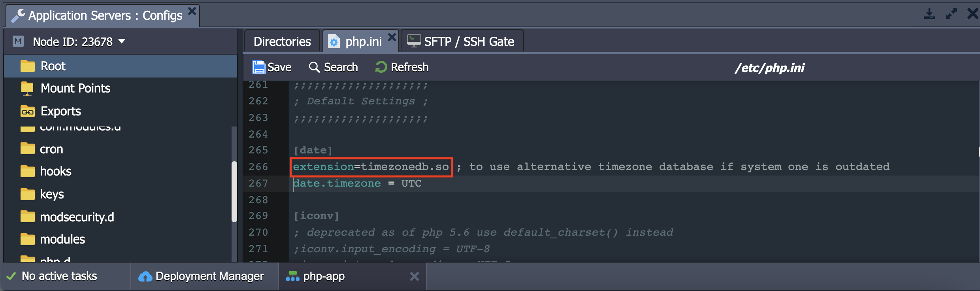Open the modsecurity.d folder

coord(77,217)
